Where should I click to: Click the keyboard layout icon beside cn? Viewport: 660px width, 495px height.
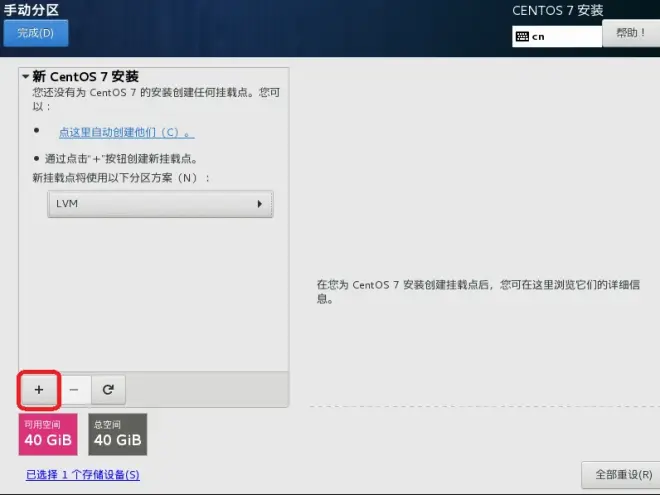(522, 37)
